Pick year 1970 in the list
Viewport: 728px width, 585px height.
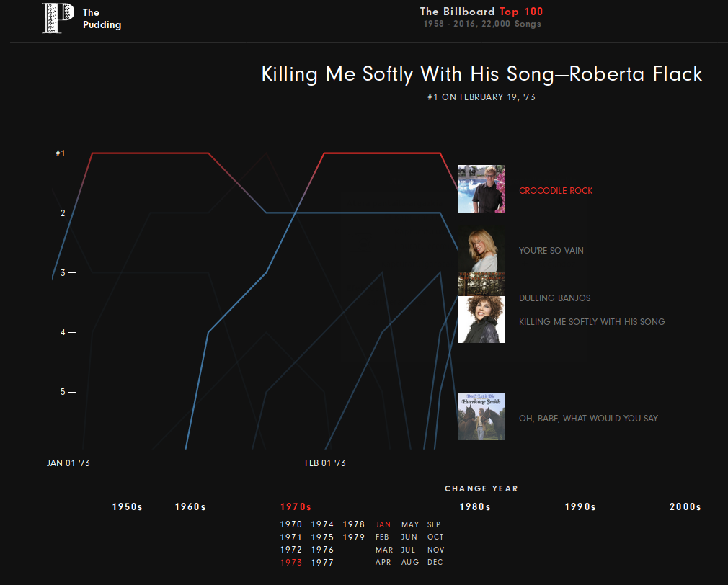click(x=291, y=524)
